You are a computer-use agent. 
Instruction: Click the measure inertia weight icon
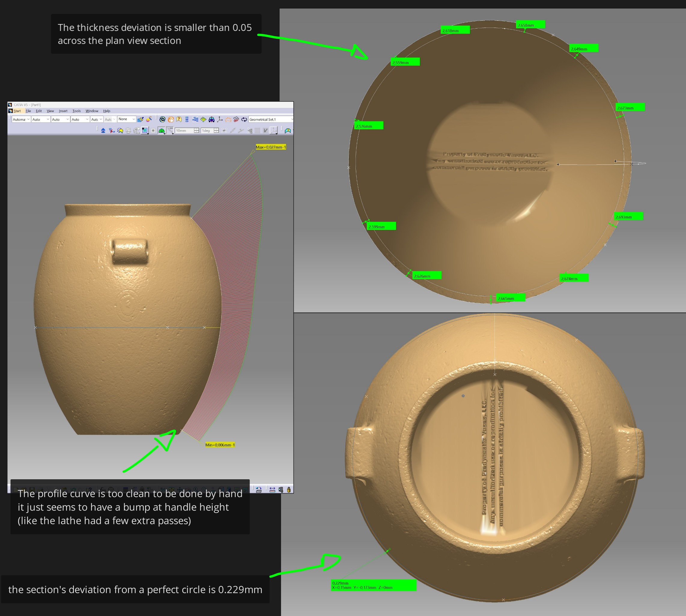289,490
